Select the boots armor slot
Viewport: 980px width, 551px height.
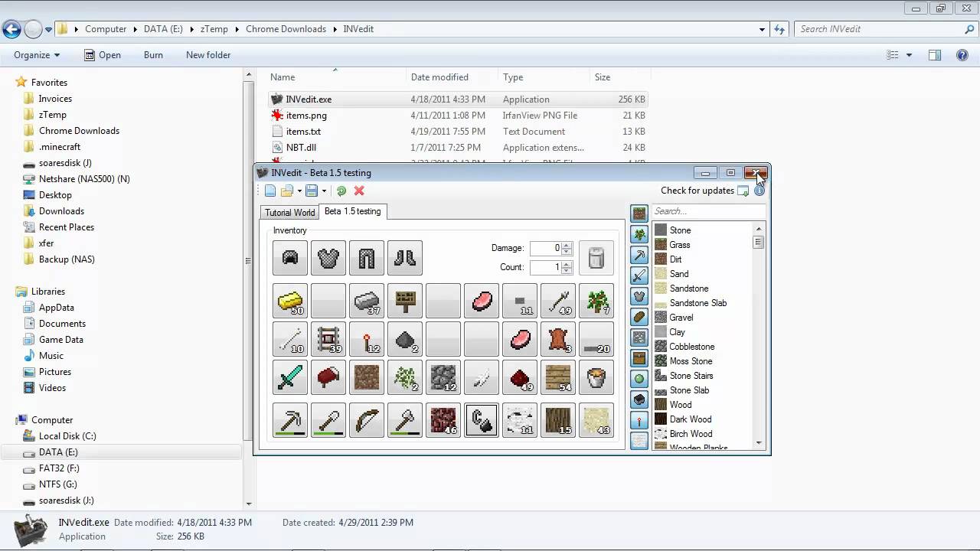405,258
